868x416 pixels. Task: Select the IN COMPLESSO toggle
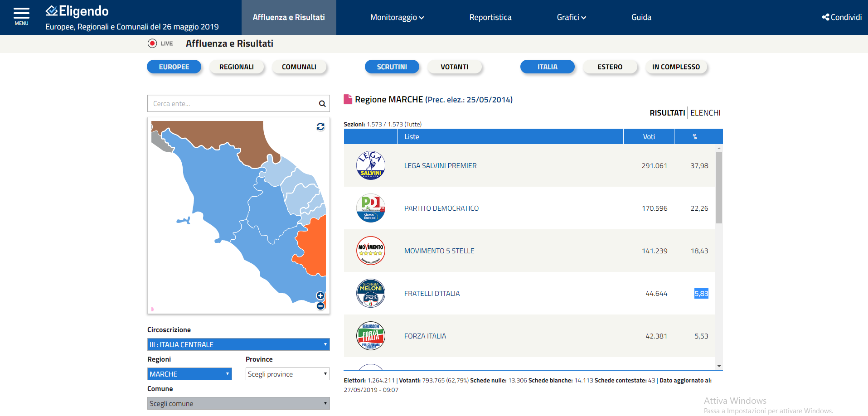pos(676,67)
